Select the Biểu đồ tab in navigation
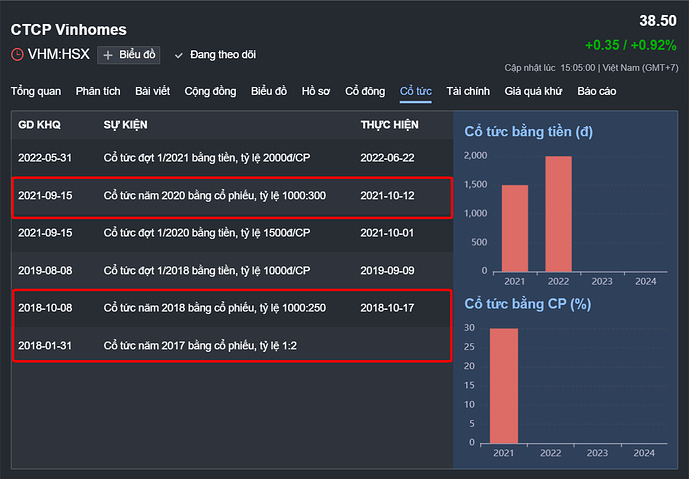The width and height of the screenshot is (689, 479). 269,91
